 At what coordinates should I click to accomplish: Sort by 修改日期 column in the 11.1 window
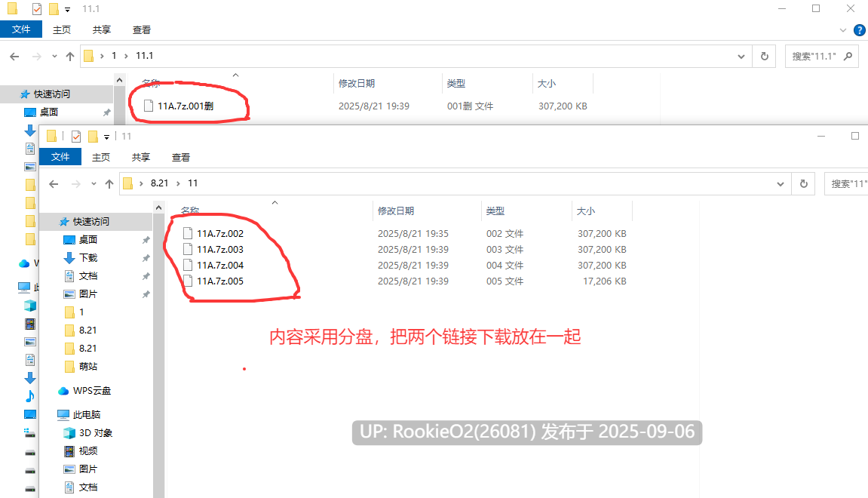pos(357,83)
